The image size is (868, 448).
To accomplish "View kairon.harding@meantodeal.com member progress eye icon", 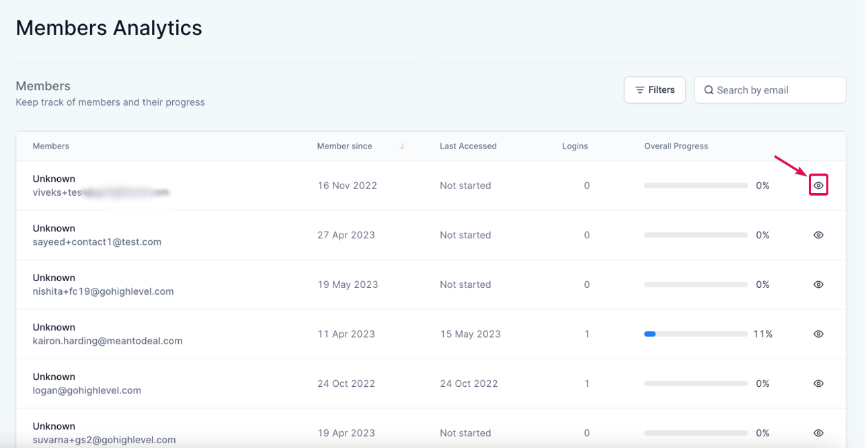I will pyautogui.click(x=818, y=334).
